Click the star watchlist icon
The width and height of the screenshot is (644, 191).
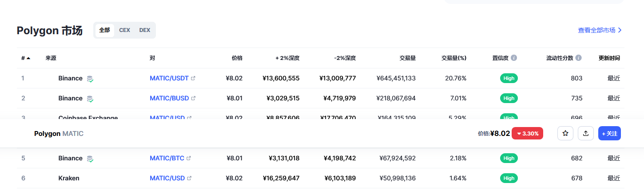click(565, 133)
